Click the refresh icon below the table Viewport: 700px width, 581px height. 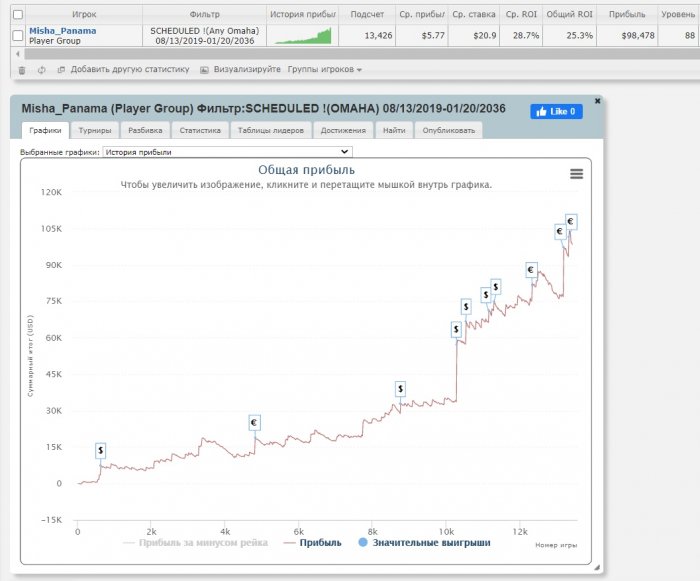[42, 70]
